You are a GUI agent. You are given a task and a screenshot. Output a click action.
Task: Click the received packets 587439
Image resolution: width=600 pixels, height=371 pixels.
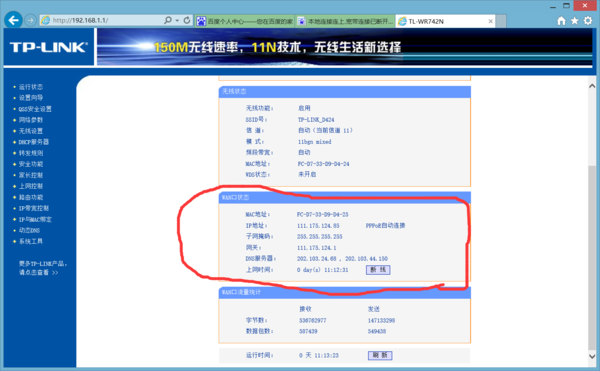coord(308,331)
